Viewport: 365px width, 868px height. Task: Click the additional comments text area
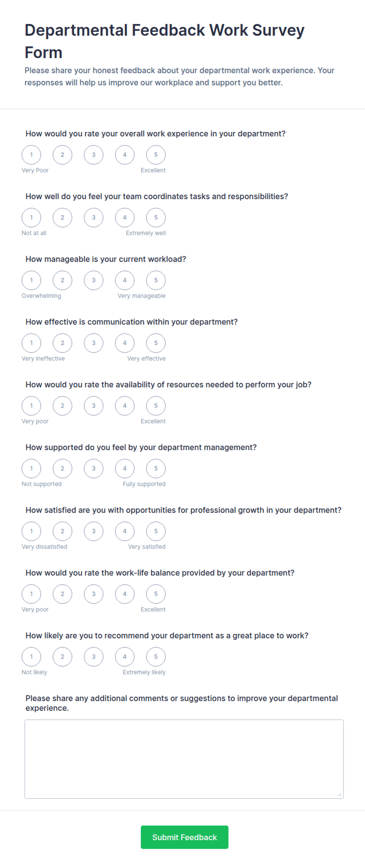pos(184,759)
